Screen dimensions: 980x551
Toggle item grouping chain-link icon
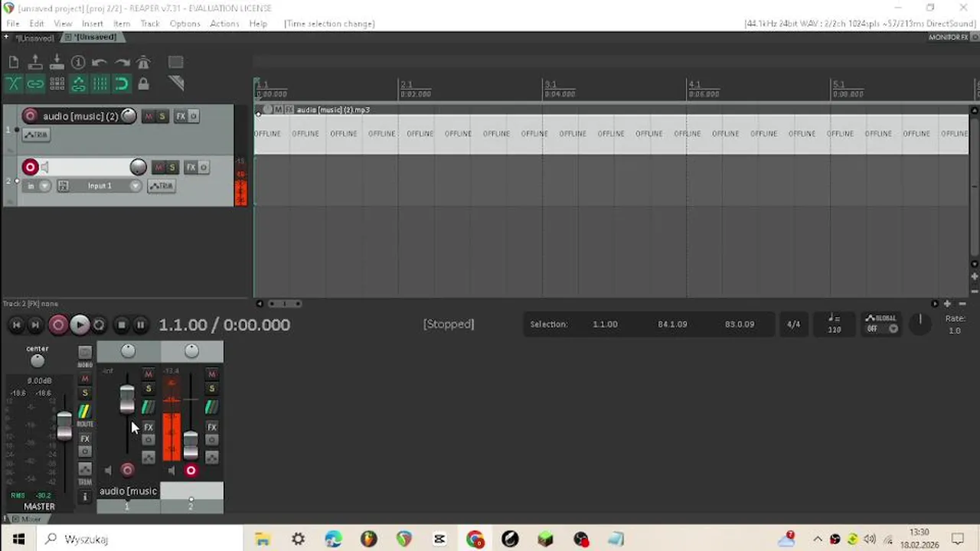pyautogui.click(x=35, y=84)
